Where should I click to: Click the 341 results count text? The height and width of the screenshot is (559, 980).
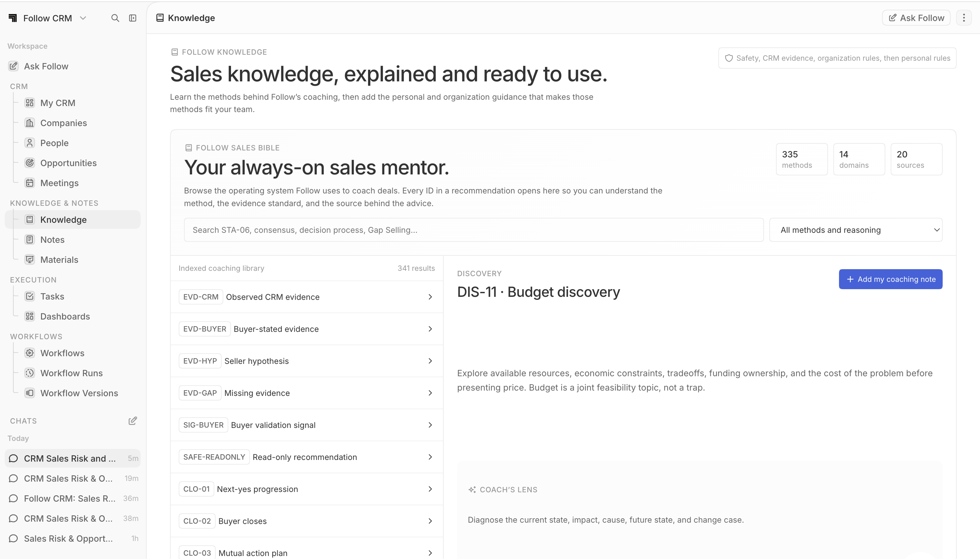pyautogui.click(x=416, y=268)
